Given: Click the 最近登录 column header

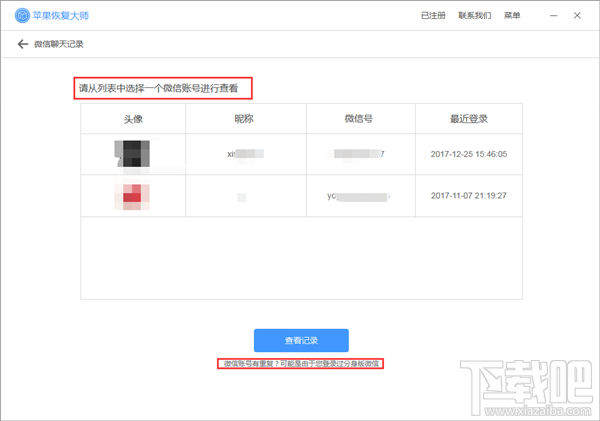Looking at the screenshot, I should 469,119.
